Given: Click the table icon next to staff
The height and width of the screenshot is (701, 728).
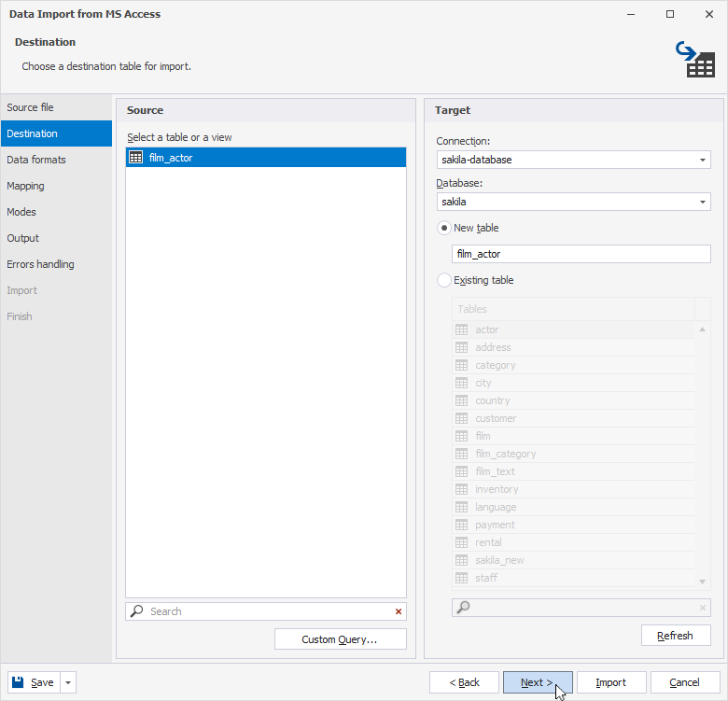Looking at the screenshot, I should (461, 578).
